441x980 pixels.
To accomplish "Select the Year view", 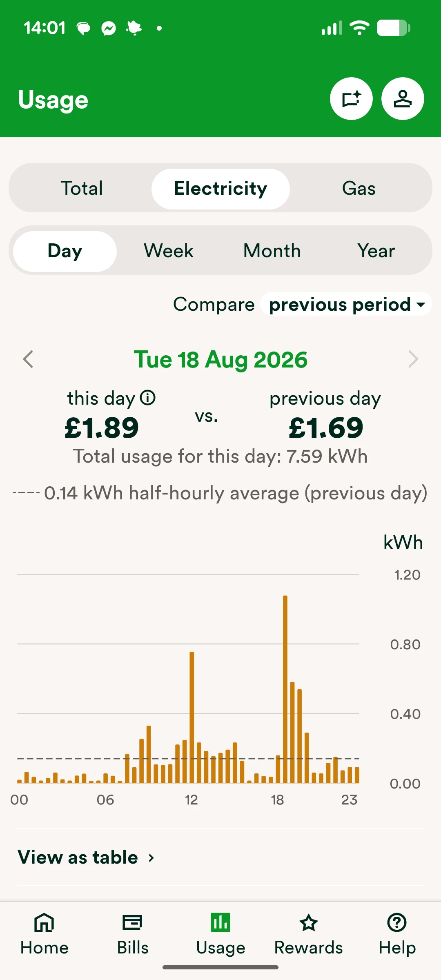I will [x=376, y=251].
